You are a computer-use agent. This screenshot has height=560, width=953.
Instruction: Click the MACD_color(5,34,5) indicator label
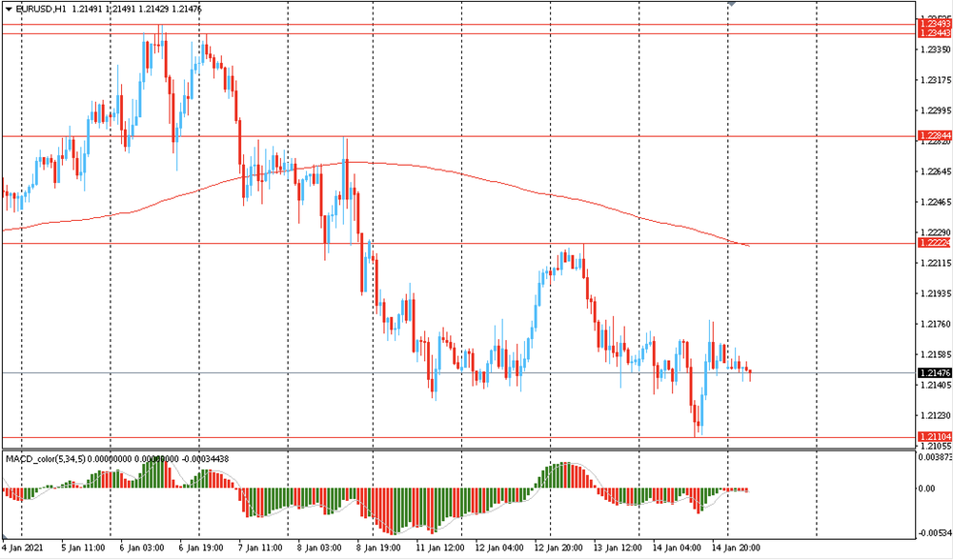click(x=46, y=459)
